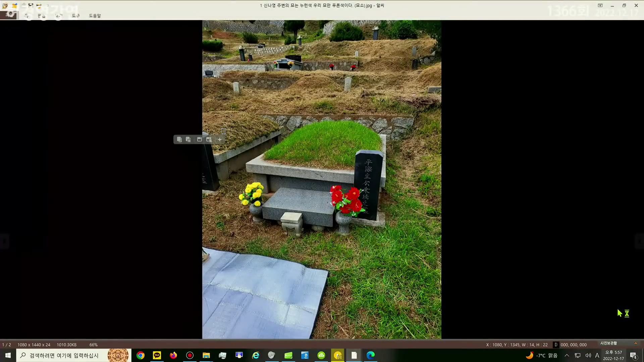The width and height of the screenshot is (644, 362).
Task: Go to previous image with left arrow
Action: 4,241
